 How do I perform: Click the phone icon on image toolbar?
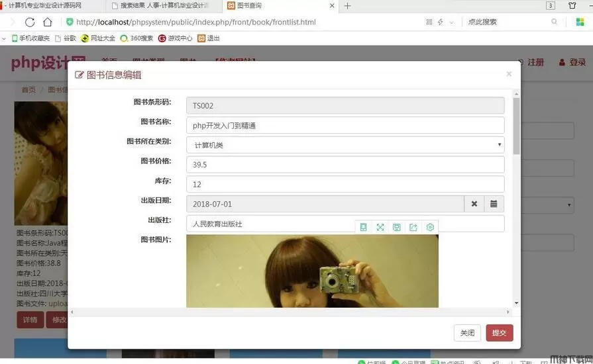tap(363, 227)
